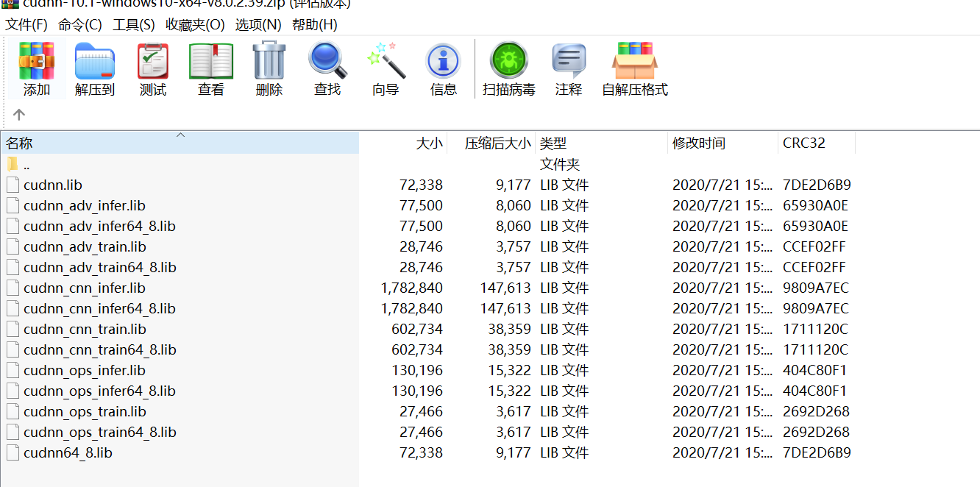Click the Extract To (解压到) icon

(95, 61)
